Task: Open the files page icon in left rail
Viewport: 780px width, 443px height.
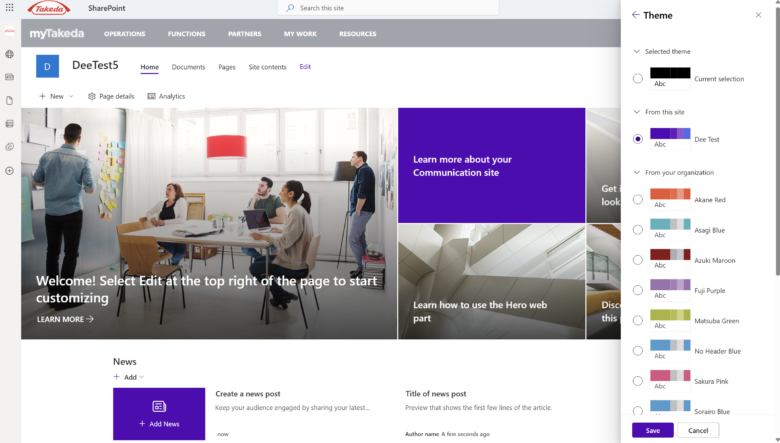Action: pyautogui.click(x=9, y=100)
